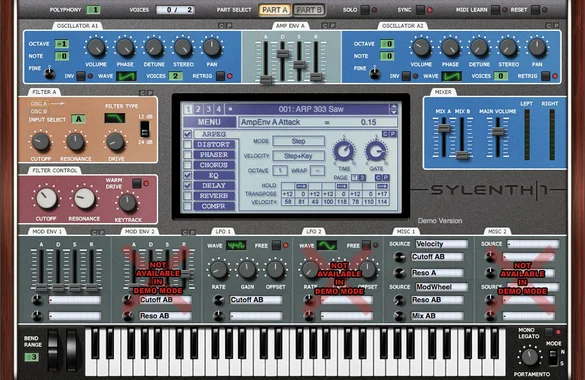Enable the CHORUS effect checkbox
585x380 pixels.
point(188,165)
